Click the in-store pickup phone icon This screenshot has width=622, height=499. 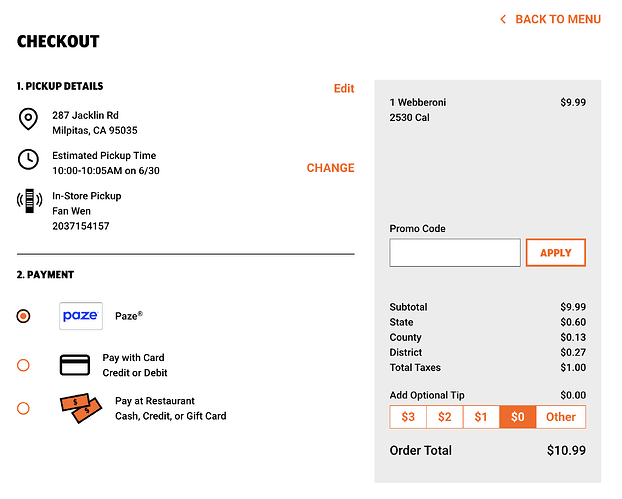click(29, 201)
